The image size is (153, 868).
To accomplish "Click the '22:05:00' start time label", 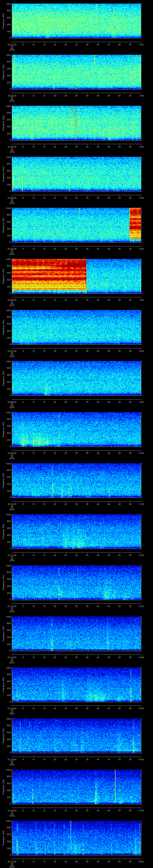I will (12, 249).
